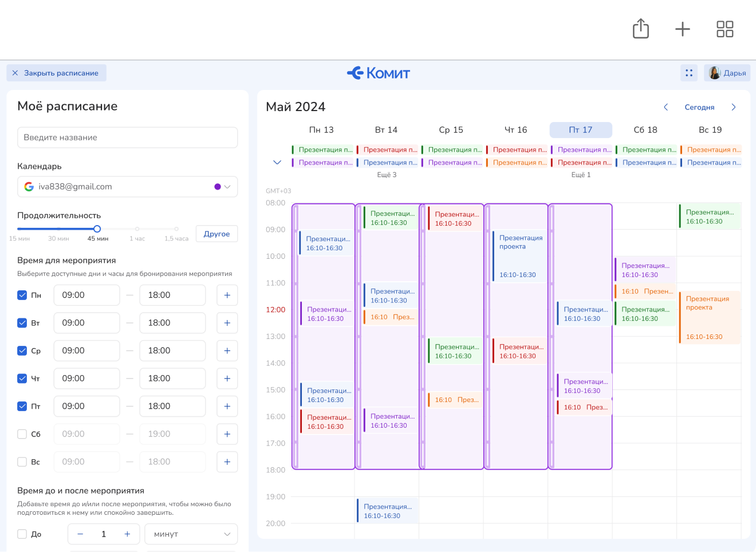Open the apps dots menu beside Дарья
The height and width of the screenshot is (552, 756).
point(689,73)
